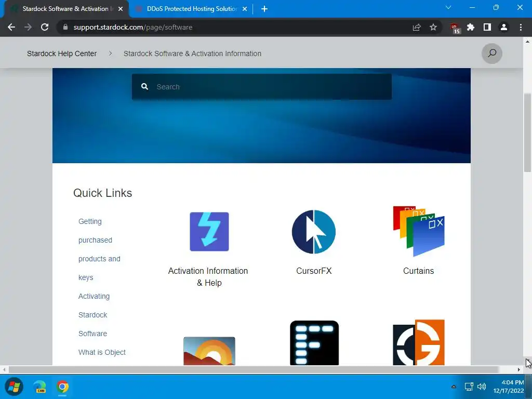Click the Chrome taskbar icon
The image size is (532, 399).
[x=62, y=387]
